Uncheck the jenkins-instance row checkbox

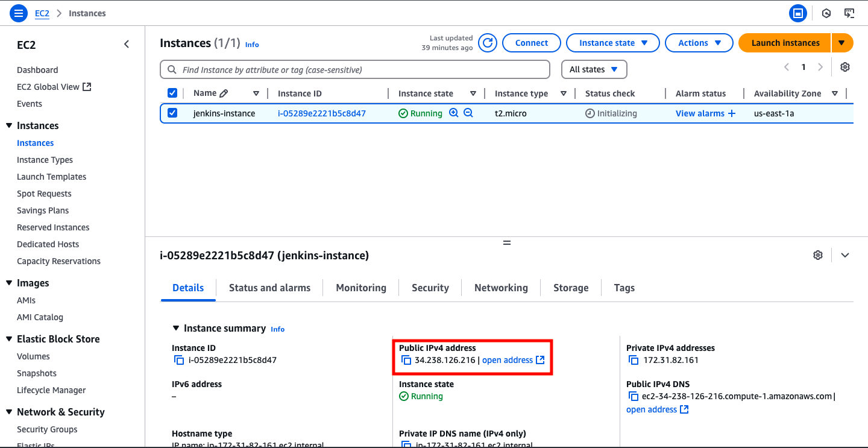(x=172, y=113)
